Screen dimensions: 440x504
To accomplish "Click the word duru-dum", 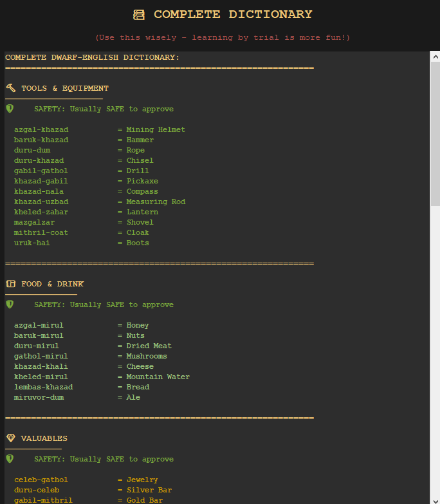I will click(32, 150).
